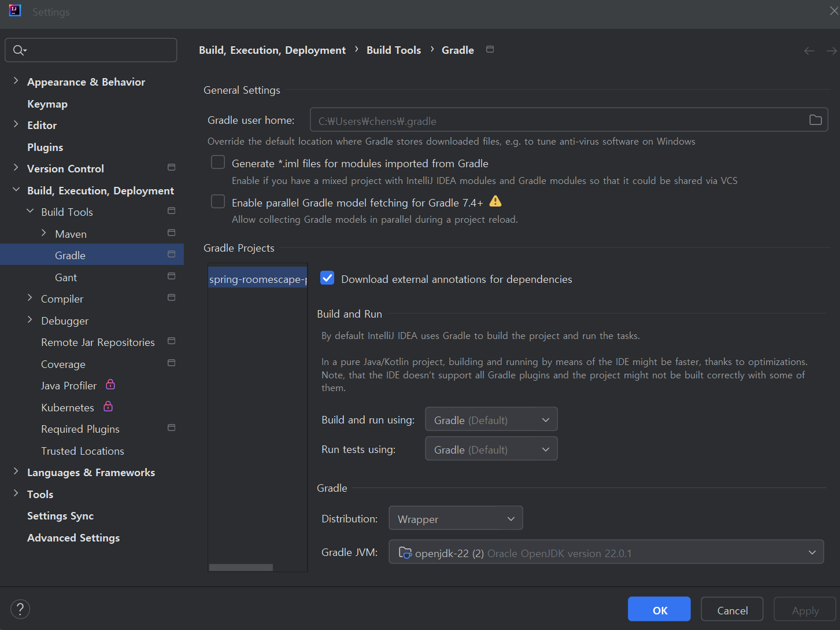Image resolution: width=840 pixels, height=630 pixels.
Task: Click the horizontal scrollbar in Gradle projects list
Action: tap(241, 568)
